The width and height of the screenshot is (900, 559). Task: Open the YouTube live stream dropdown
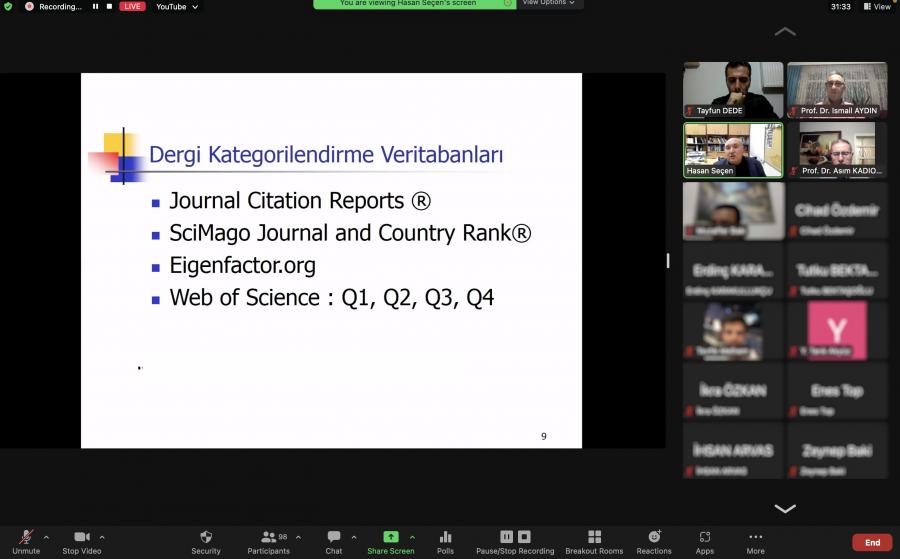click(177, 6)
